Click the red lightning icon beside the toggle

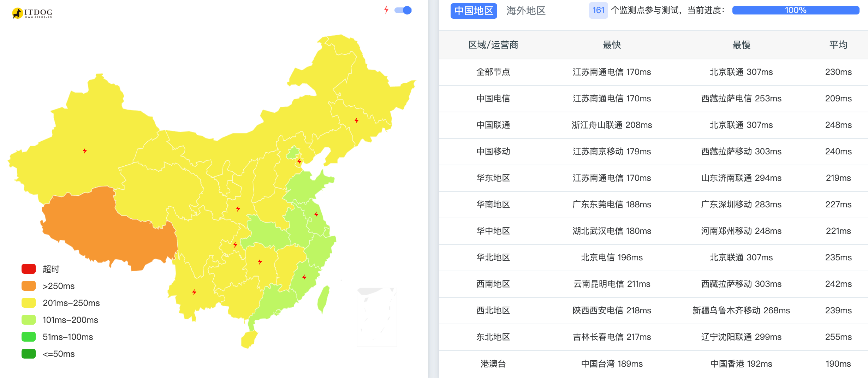coord(386,10)
